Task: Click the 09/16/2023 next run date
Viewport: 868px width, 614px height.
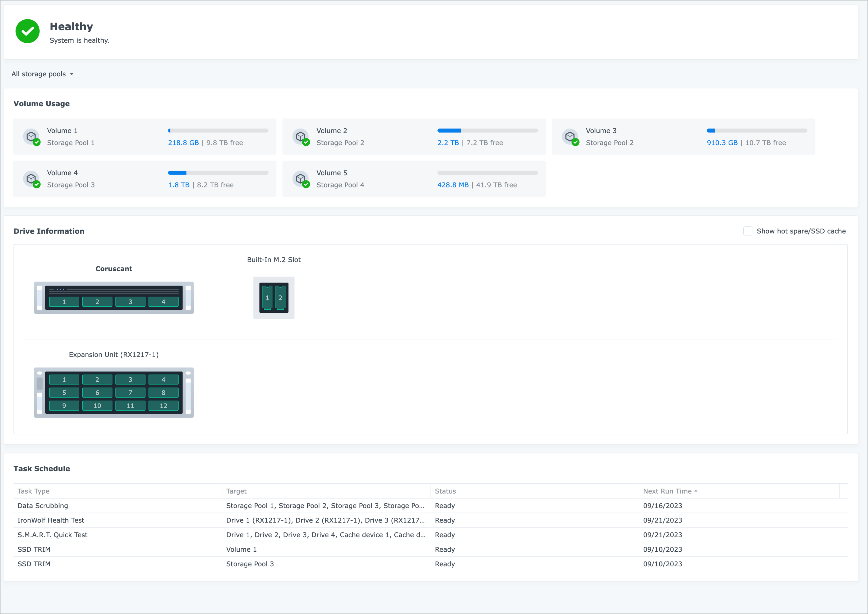Action: [x=662, y=506]
